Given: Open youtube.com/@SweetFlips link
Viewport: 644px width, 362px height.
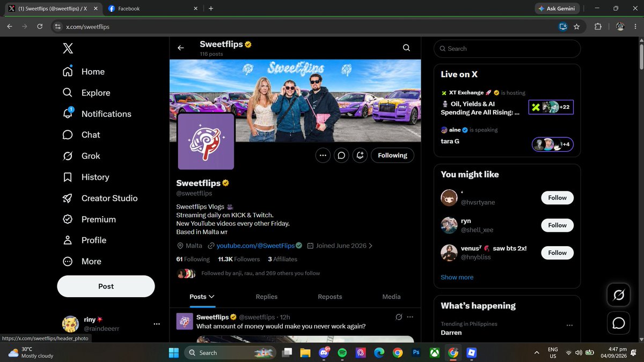Looking at the screenshot, I should point(255,246).
